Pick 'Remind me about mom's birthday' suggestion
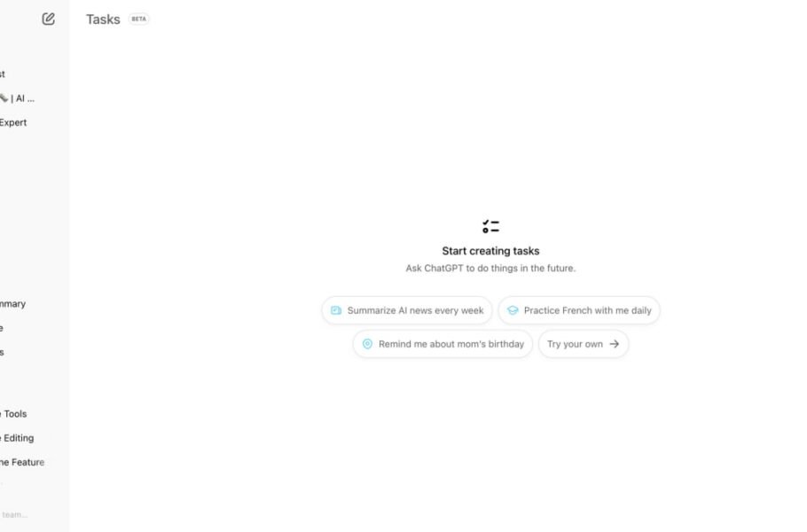The width and height of the screenshot is (807, 532). tap(443, 344)
